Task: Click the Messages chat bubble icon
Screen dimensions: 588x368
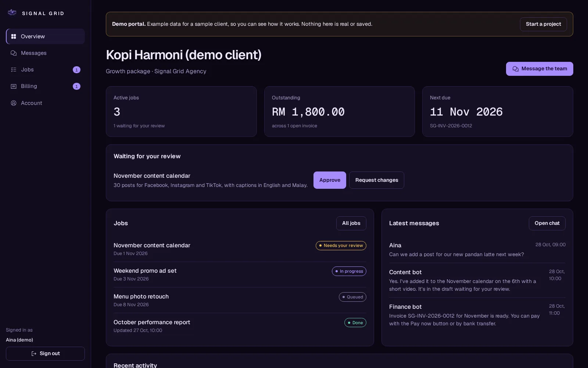Action: [14, 53]
